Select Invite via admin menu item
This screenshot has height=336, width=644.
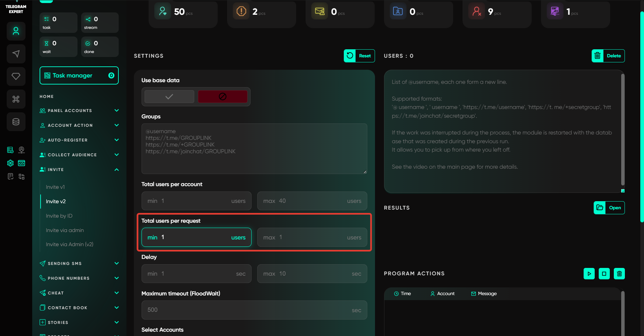coord(65,230)
